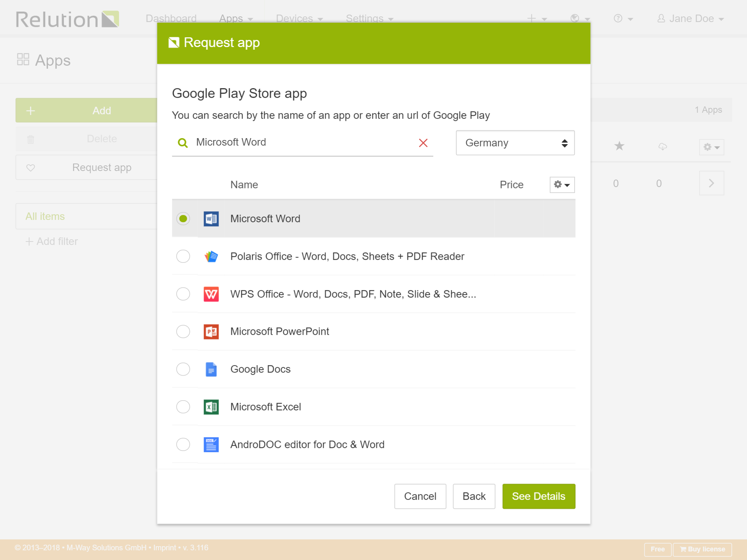Click the Buy license button
The image size is (747, 560).
coord(702,549)
